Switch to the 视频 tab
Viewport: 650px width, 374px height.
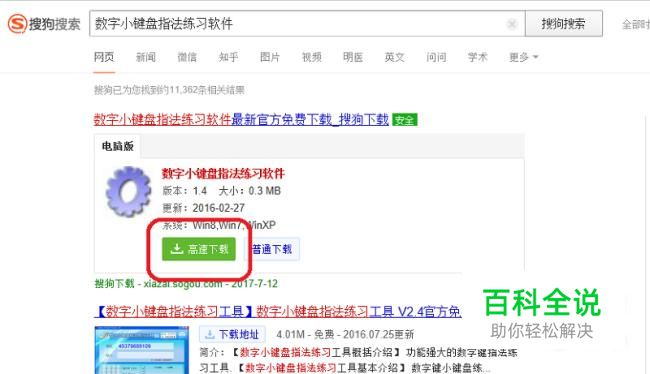click(312, 57)
